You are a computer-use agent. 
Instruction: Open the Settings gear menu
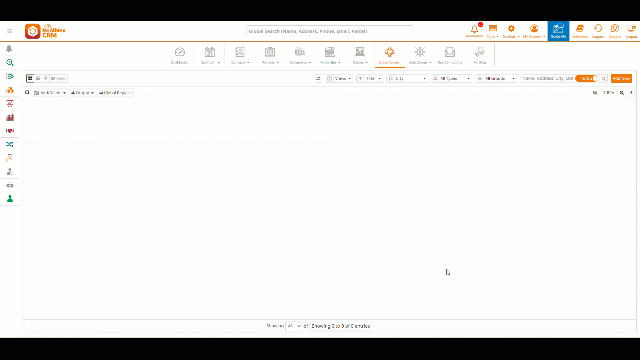pos(511,31)
